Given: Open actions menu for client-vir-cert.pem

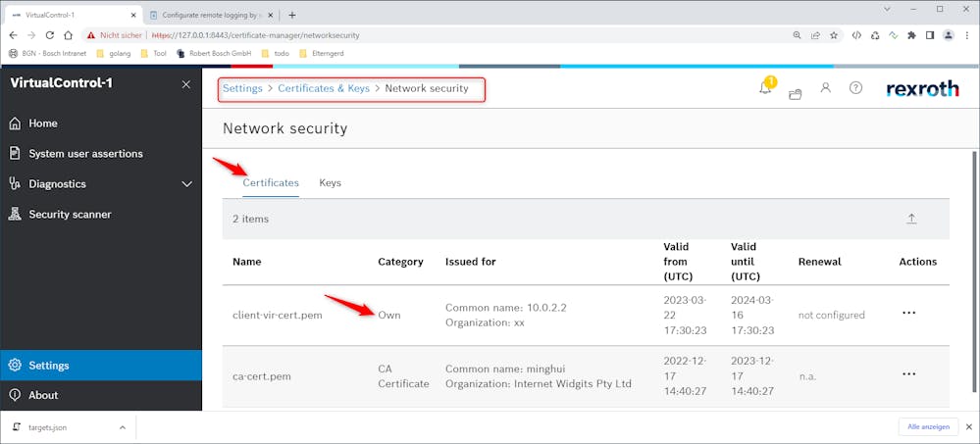Looking at the screenshot, I should pos(908,313).
